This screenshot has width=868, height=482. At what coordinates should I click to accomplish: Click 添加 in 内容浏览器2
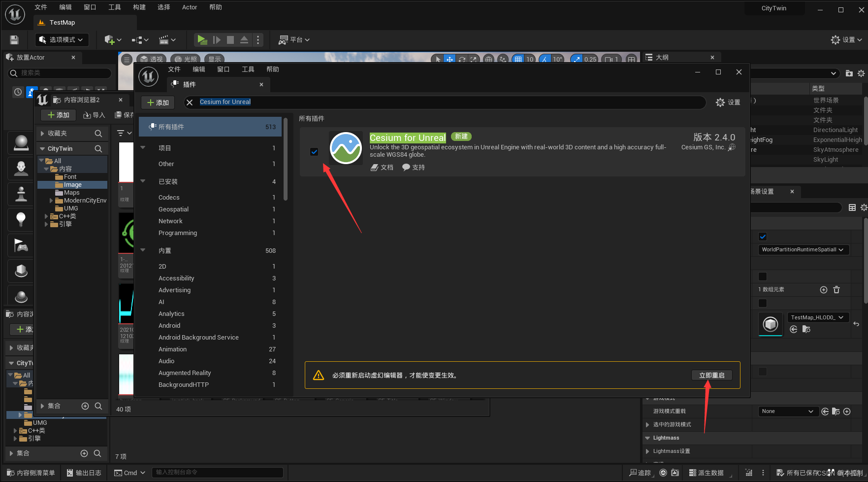tap(59, 115)
